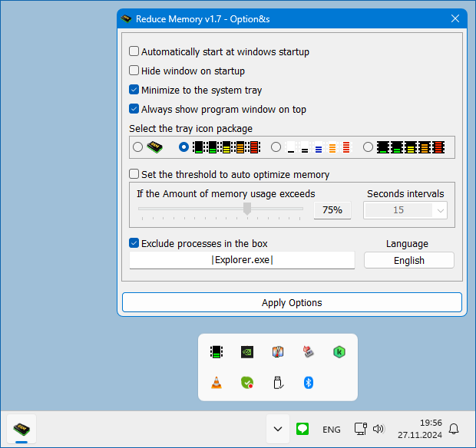Click the VLC media player cone icon
The width and height of the screenshot is (476, 448).
(217, 382)
